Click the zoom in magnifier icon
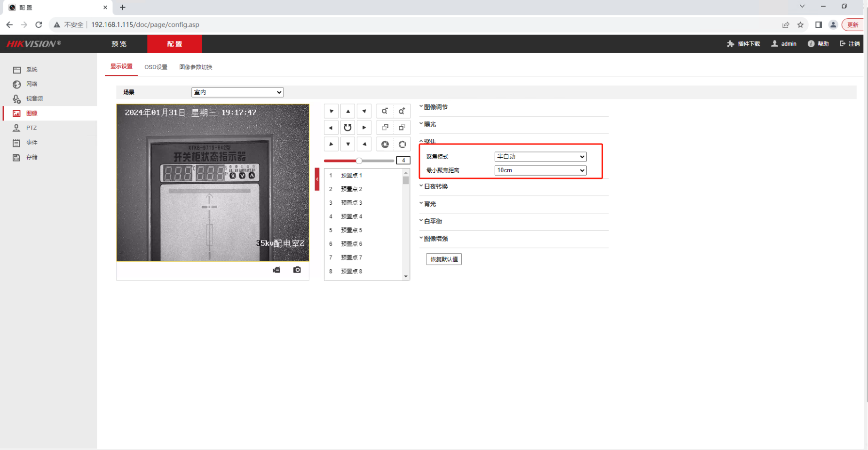Viewport: 868px width, 450px height. point(402,111)
